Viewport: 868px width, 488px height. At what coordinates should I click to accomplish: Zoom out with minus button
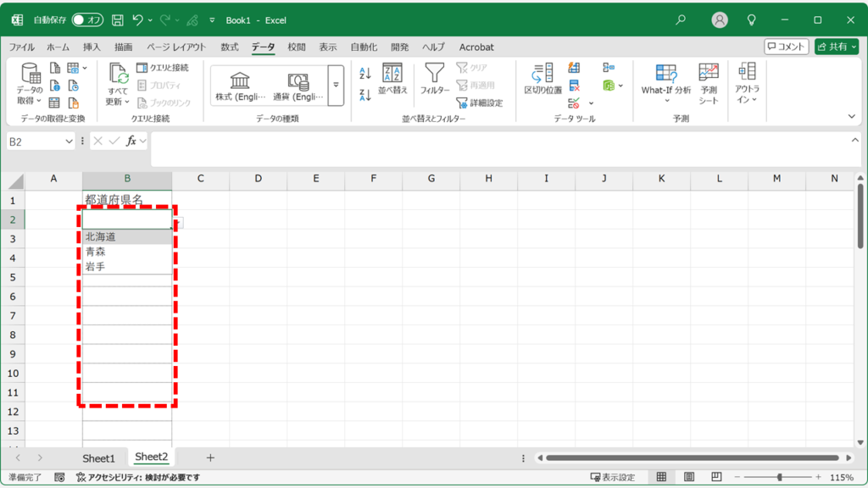point(737,477)
